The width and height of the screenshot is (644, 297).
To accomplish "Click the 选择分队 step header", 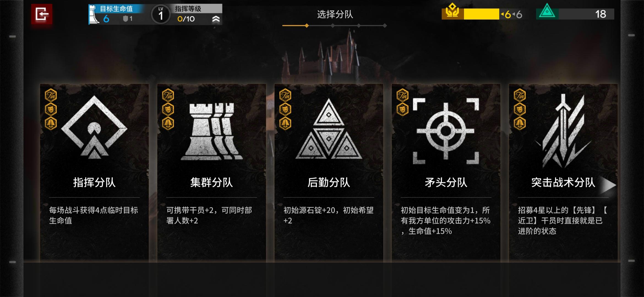I will pos(335,14).
